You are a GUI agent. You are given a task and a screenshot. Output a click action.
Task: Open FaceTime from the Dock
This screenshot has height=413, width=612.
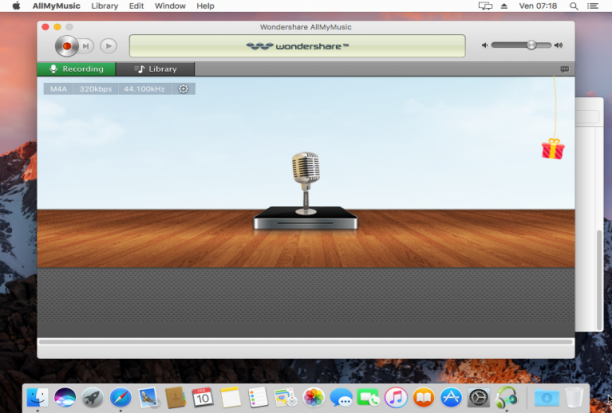pos(368,398)
